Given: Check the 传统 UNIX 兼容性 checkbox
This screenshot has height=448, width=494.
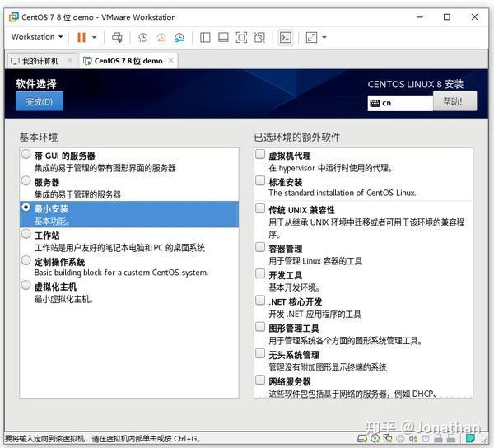Looking at the screenshot, I should [x=260, y=208].
